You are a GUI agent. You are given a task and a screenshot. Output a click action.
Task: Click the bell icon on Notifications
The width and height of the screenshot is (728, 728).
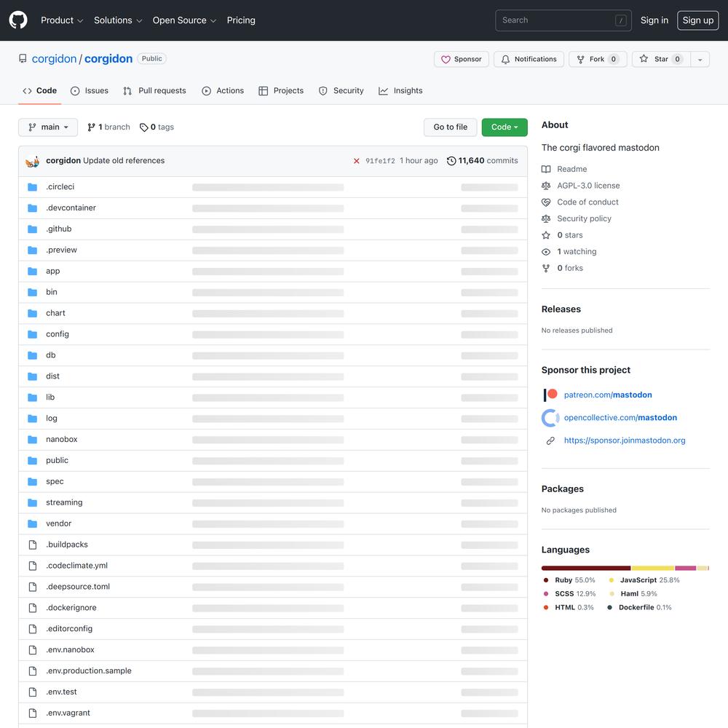coord(506,60)
